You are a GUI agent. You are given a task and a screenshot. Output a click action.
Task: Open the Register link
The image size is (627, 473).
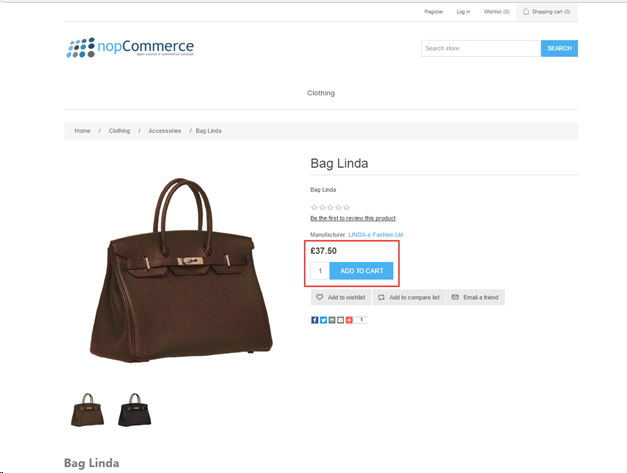click(x=434, y=12)
